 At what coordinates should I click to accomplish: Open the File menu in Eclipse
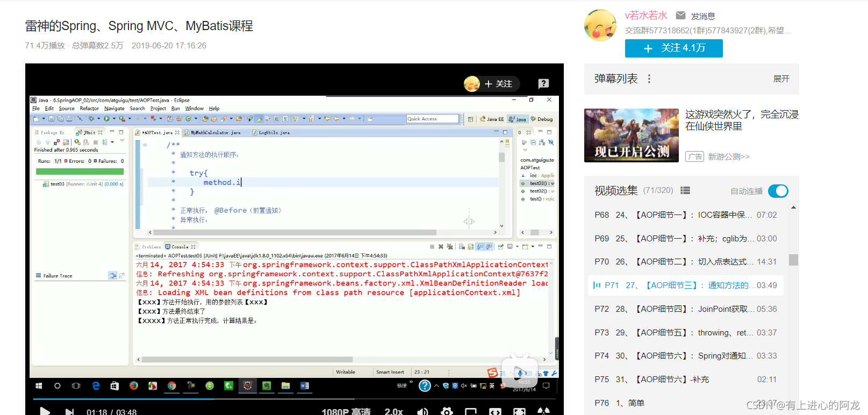[x=35, y=109]
